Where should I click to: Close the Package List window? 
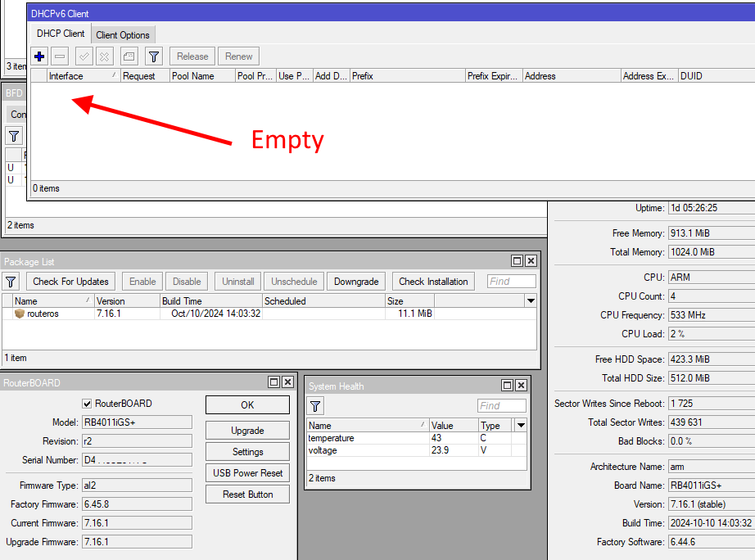pos(531,260)
